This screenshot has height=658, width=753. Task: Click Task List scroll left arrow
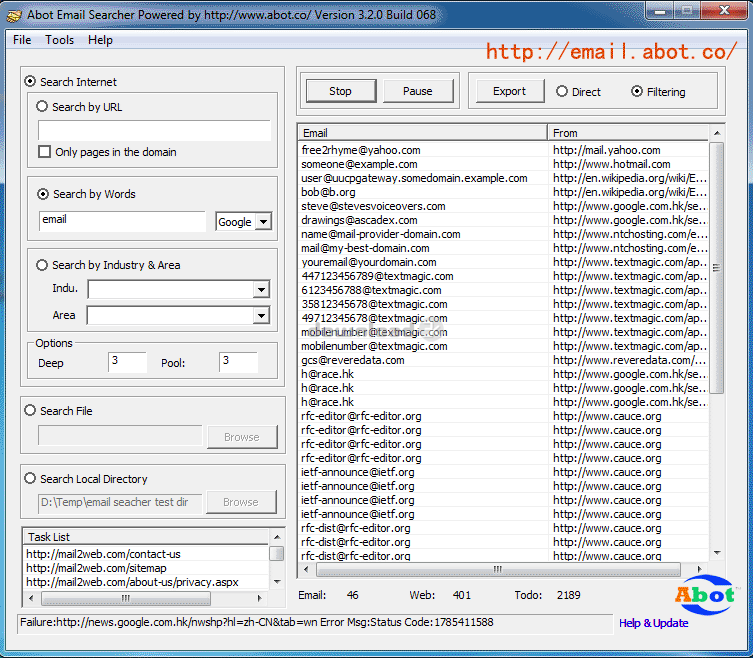coord(31,598)
